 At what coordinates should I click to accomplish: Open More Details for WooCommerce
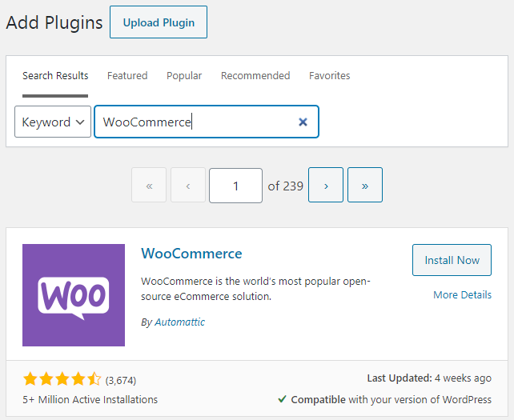(x=462, y=295)
